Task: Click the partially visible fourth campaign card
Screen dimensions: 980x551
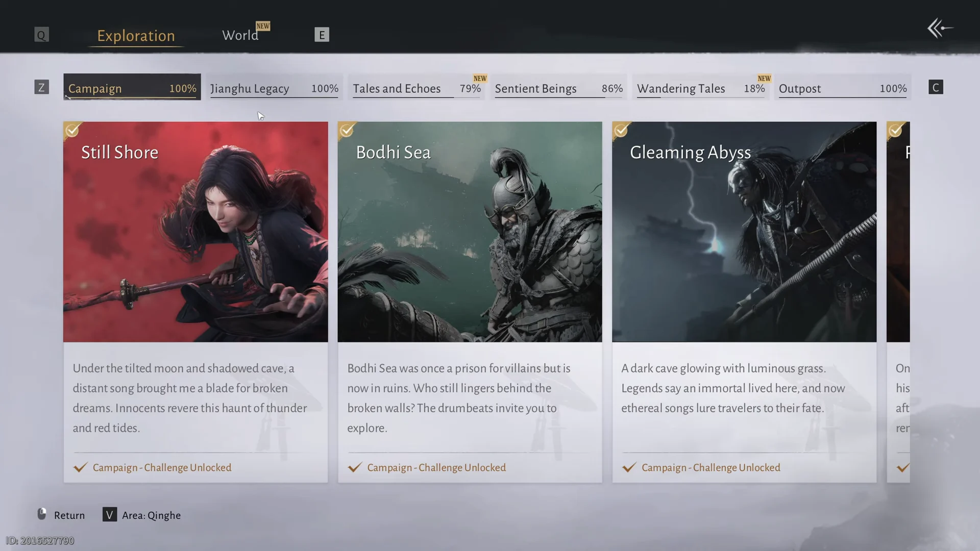Action: click(898, 302)
